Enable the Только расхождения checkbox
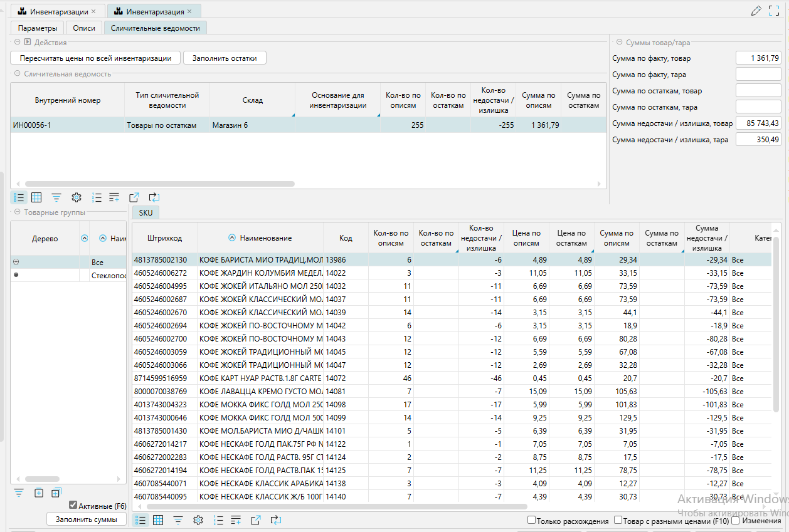Screen dimensions: 789x532 coord(531,520)
